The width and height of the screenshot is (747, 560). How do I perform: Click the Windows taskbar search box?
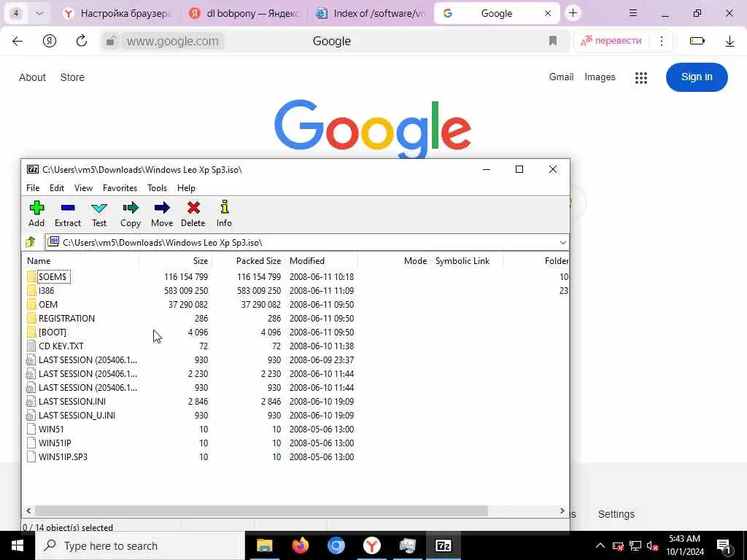[x=140, y=545]
